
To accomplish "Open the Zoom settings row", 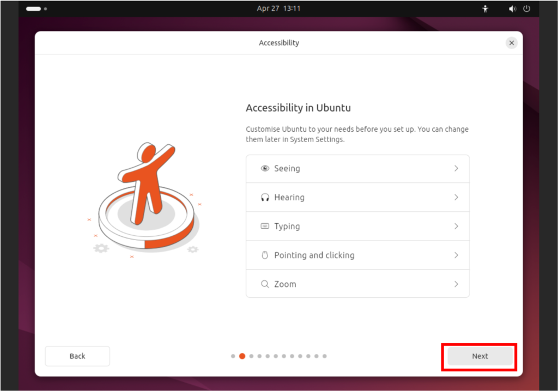I will pyautogui.click(x=357, y=284).
